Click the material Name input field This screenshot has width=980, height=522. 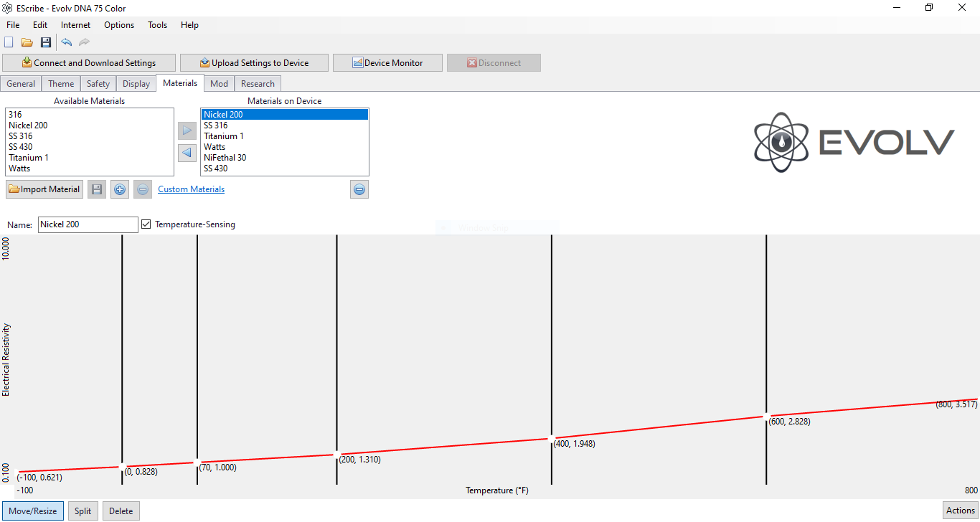click(x=88, y=224)
